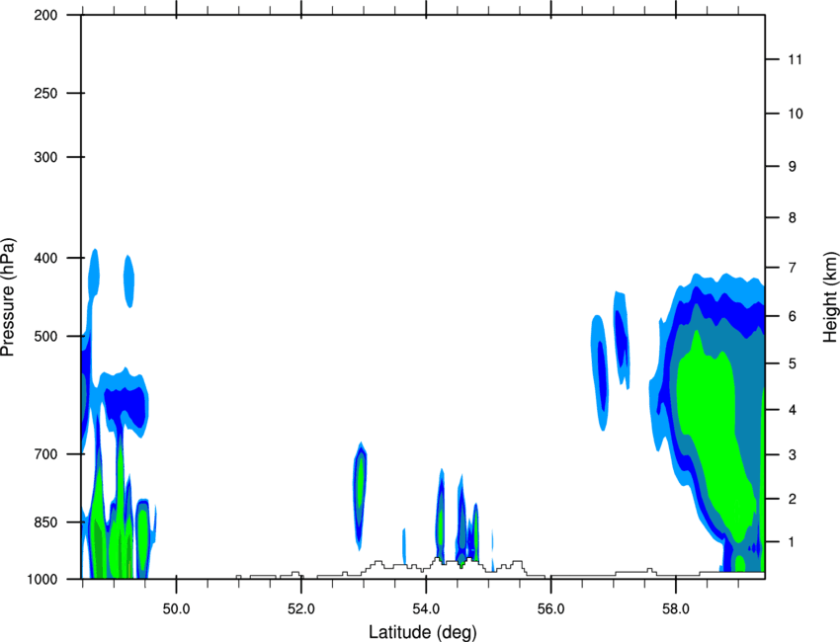This screenshot has height=642, width=840.
Task: Select the 700 pressure tick label
Action: [x=45, y=454]
